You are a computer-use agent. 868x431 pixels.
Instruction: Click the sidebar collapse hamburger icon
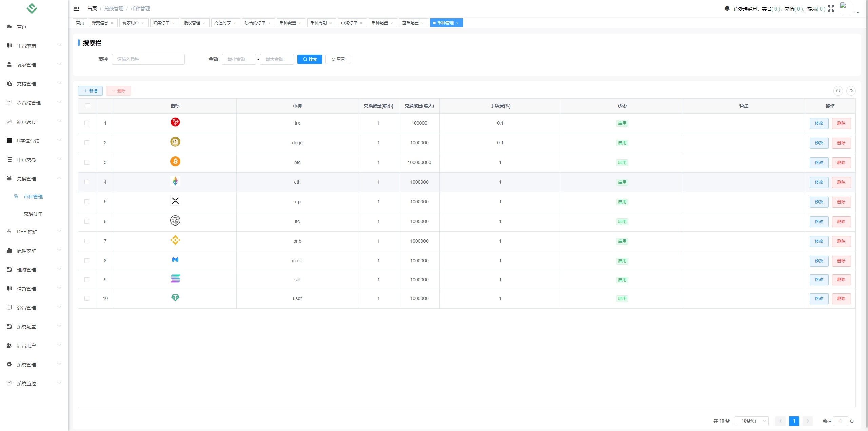point(76,8)
